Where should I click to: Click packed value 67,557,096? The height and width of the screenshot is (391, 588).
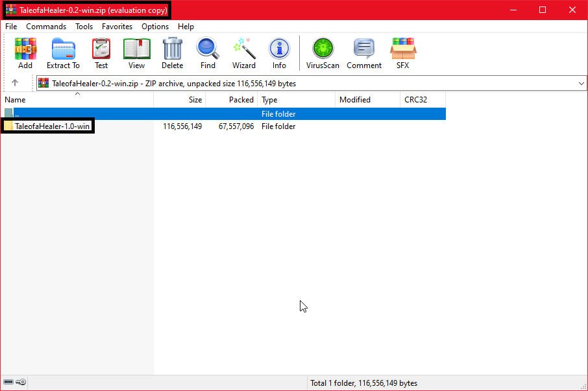pyautogui.click(x=236, y=126)
